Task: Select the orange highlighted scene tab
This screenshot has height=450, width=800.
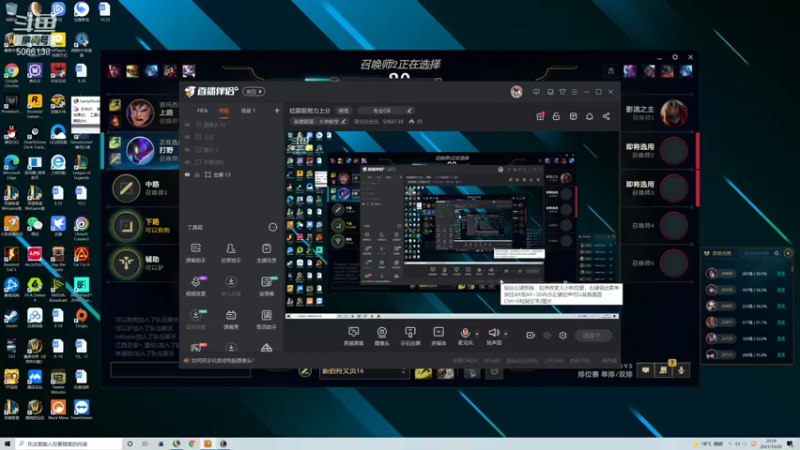Action: 224,111
